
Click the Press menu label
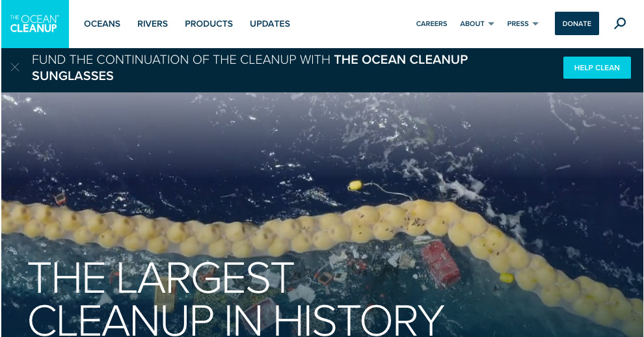tap(518, 24)
